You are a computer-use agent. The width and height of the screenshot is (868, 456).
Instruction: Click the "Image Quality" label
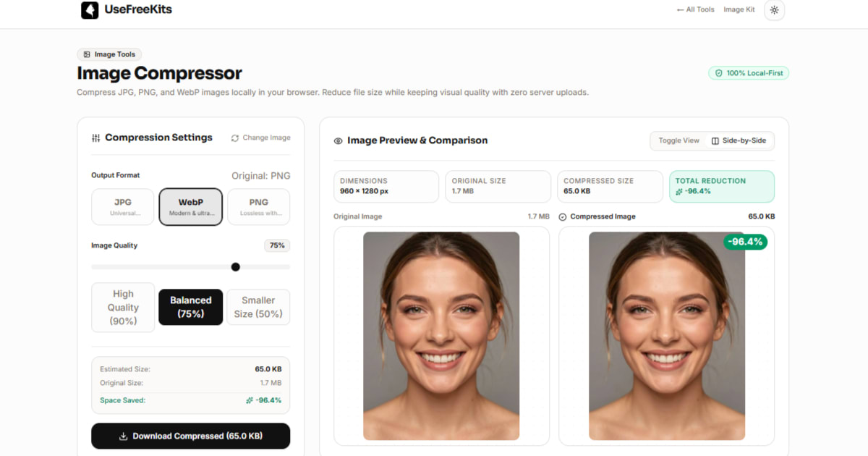tap(114, 245)
